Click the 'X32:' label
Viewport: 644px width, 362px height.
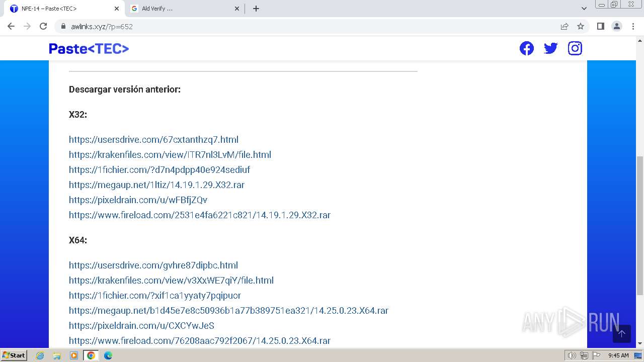point(78,115)
